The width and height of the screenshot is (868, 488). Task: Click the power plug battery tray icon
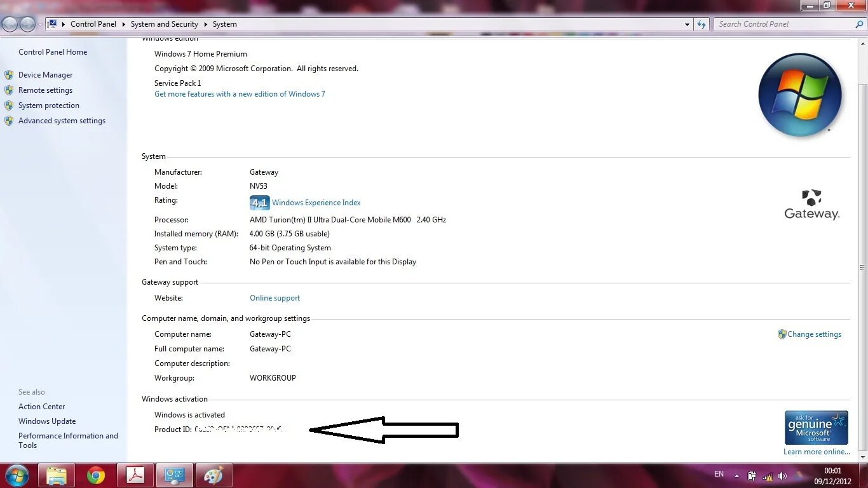coord(752,475)
